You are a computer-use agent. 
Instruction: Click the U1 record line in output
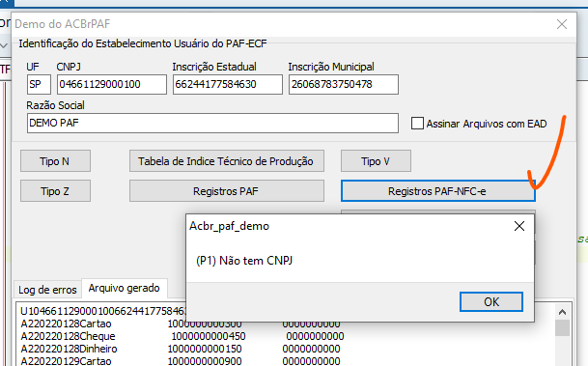[x=103, y=311]
